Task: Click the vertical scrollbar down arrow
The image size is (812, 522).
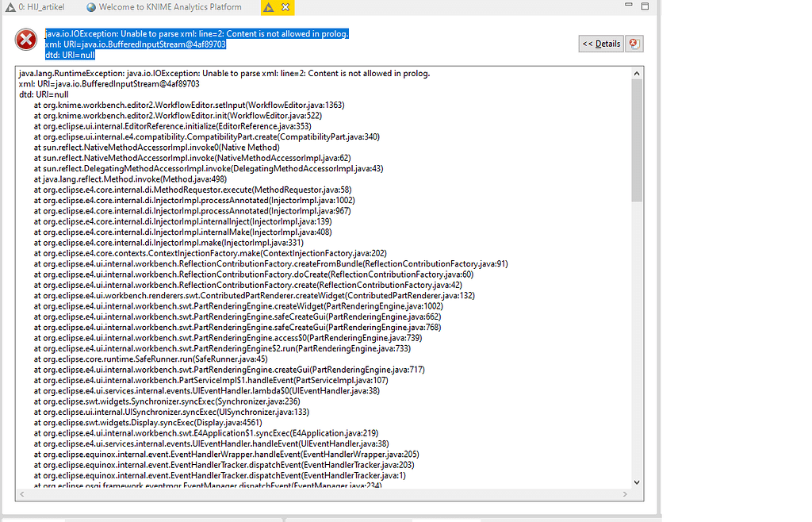Action: click(x=636, y=482)
